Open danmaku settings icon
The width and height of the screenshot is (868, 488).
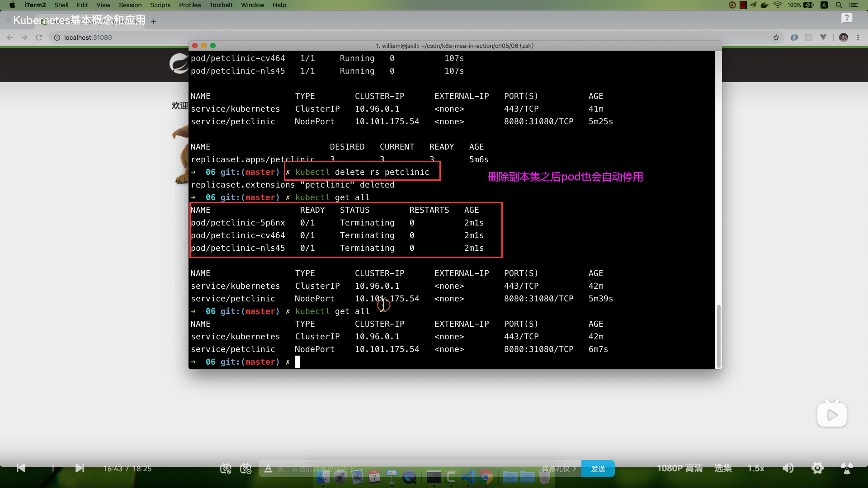[x=245, y=469]
